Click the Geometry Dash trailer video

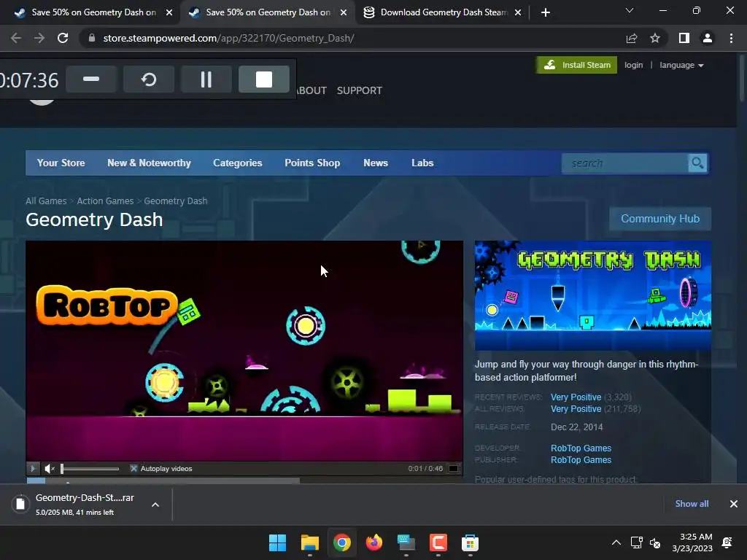244,351
